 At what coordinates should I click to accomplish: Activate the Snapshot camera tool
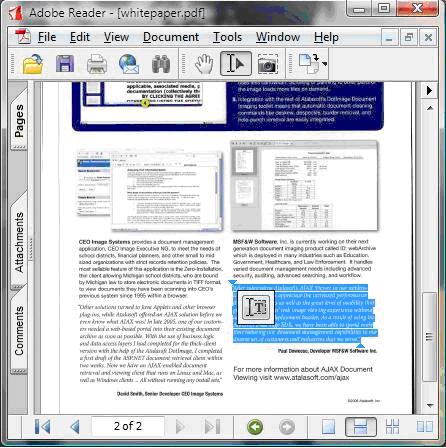pyautogui.click(x=268, y=64)
